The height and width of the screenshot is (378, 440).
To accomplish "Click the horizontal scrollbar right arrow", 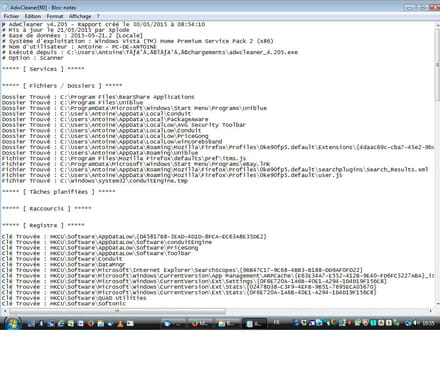I will 431,311.
